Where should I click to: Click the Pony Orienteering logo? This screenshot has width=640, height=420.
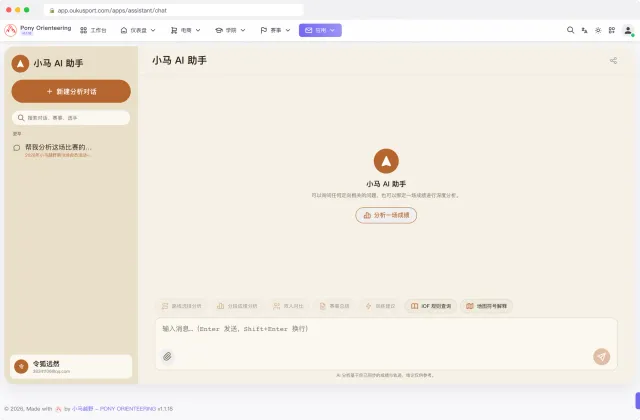coord(38,30)
